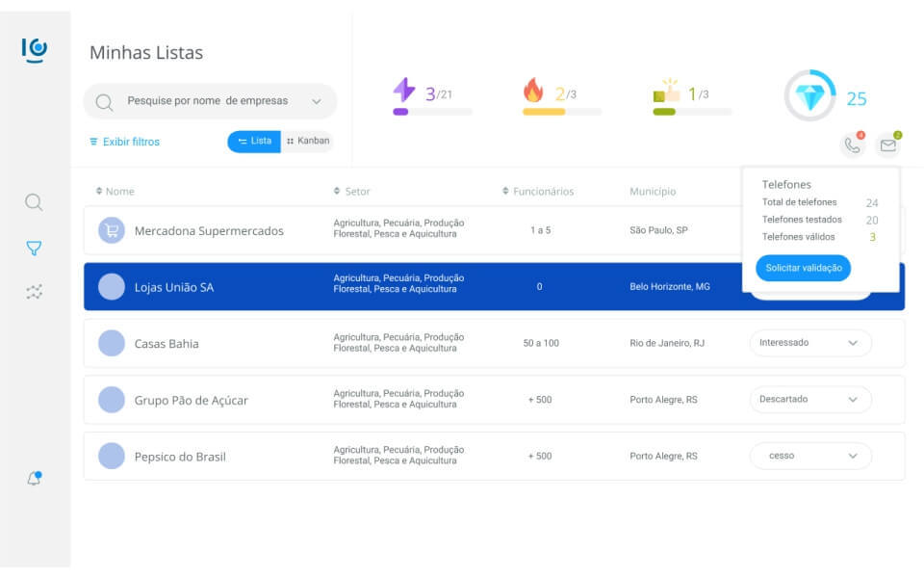
Task: Select the Lojas União SA company name
Action: tap(174, 287)
